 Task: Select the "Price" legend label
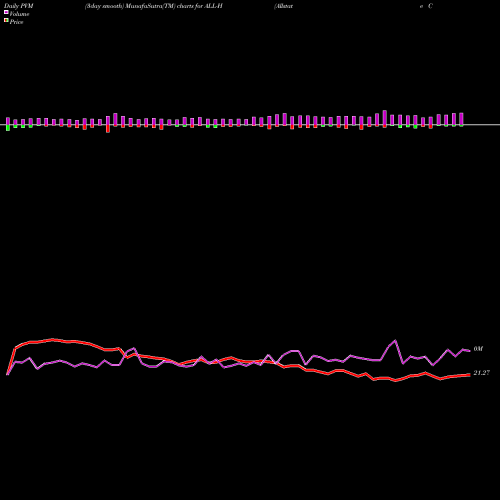tap(16, 22)
